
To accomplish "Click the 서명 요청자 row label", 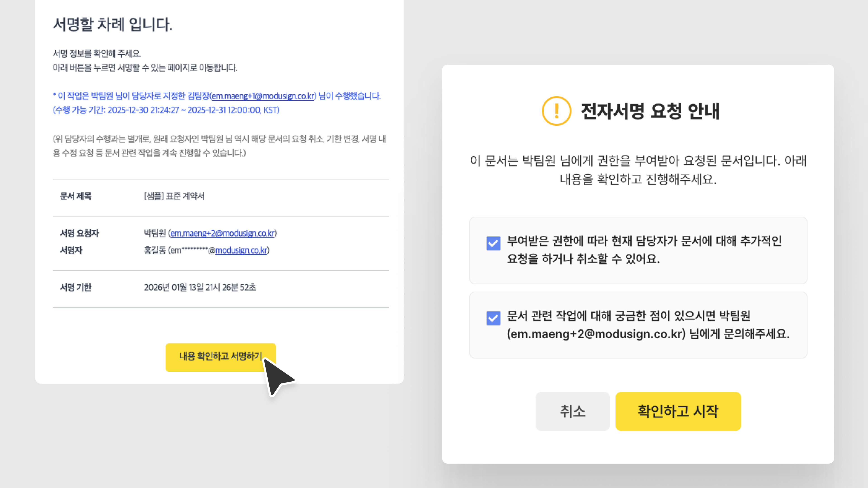I will [x=79, y=233].
